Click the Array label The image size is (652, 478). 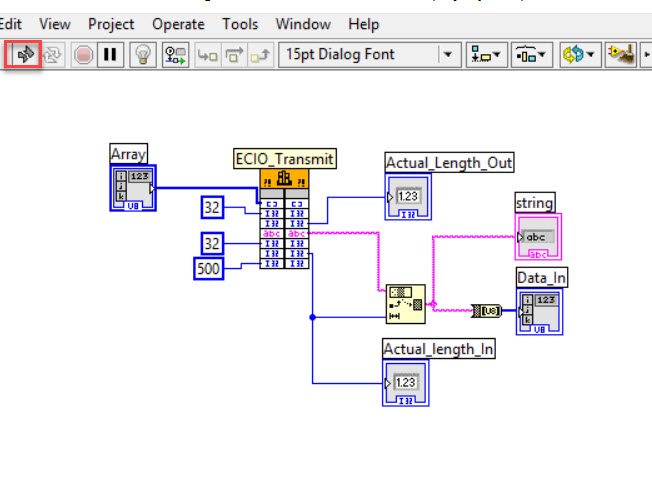tap(128, 154)
